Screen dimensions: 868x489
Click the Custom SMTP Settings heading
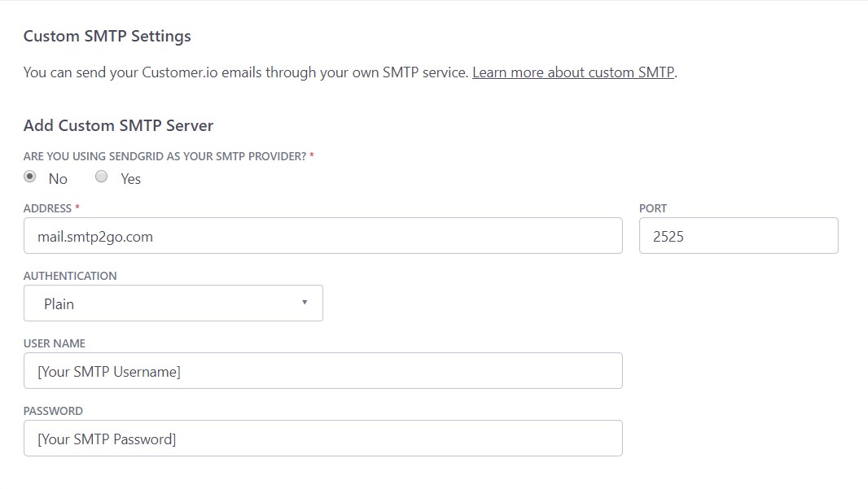107,36
